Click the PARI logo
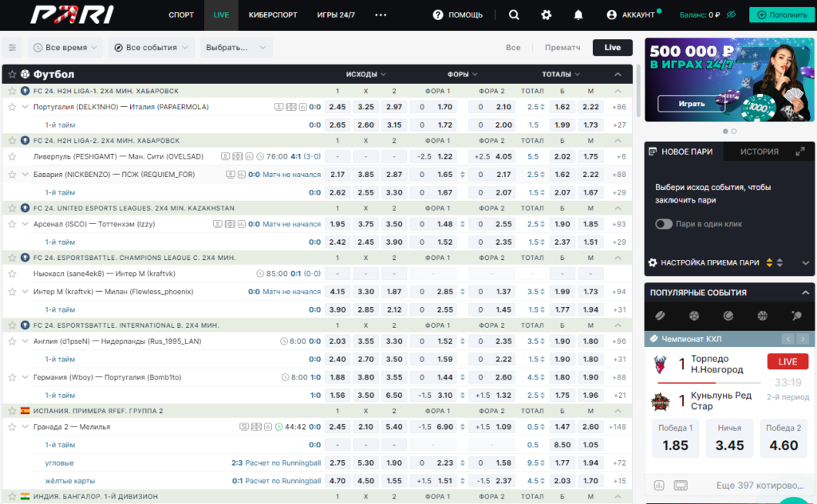The height and width of the screenshot is (504, 817). (x=72, y=14)
